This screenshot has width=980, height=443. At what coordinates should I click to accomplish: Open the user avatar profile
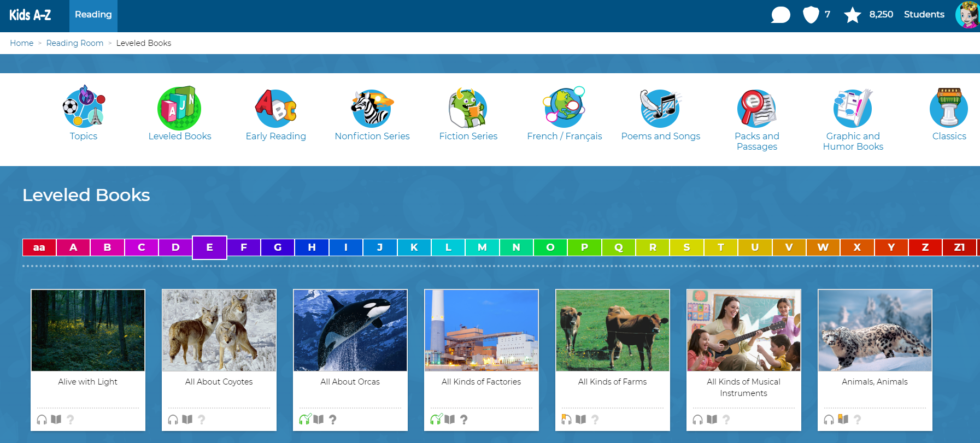[967, 15]
